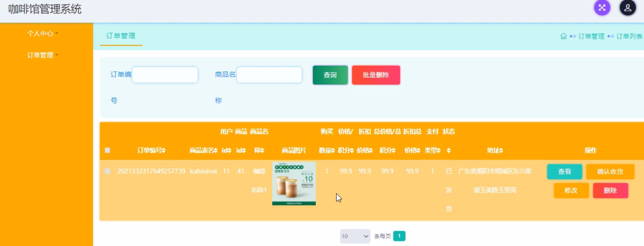The height and width of the screenshot is (246, 644).
Task: Click the 订单编号 search input field
Action: tap(165, 75)
